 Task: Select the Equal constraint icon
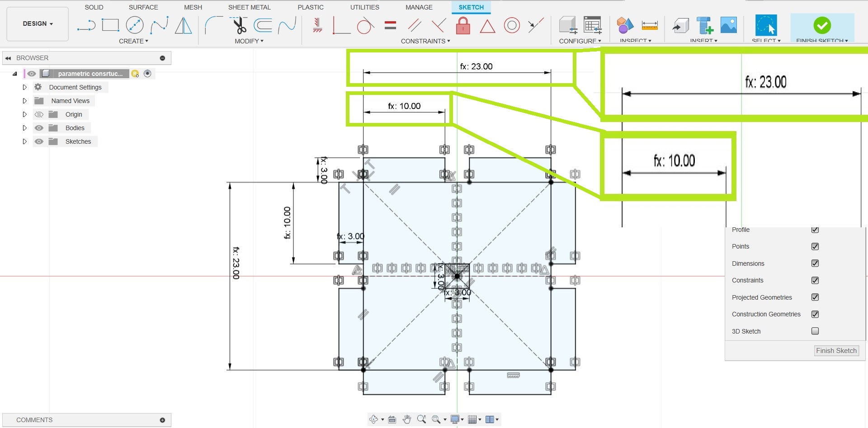[x=390, y=25]
